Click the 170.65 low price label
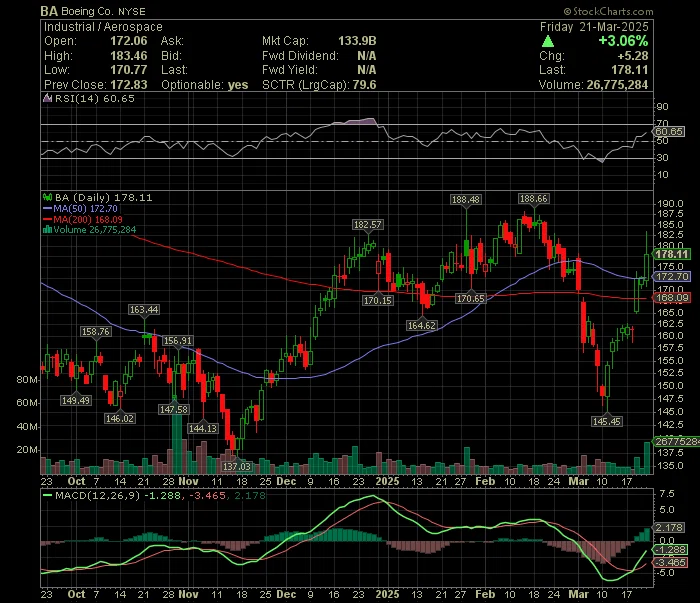This screenshot has width=700, height=603. [x=470, y=299]
